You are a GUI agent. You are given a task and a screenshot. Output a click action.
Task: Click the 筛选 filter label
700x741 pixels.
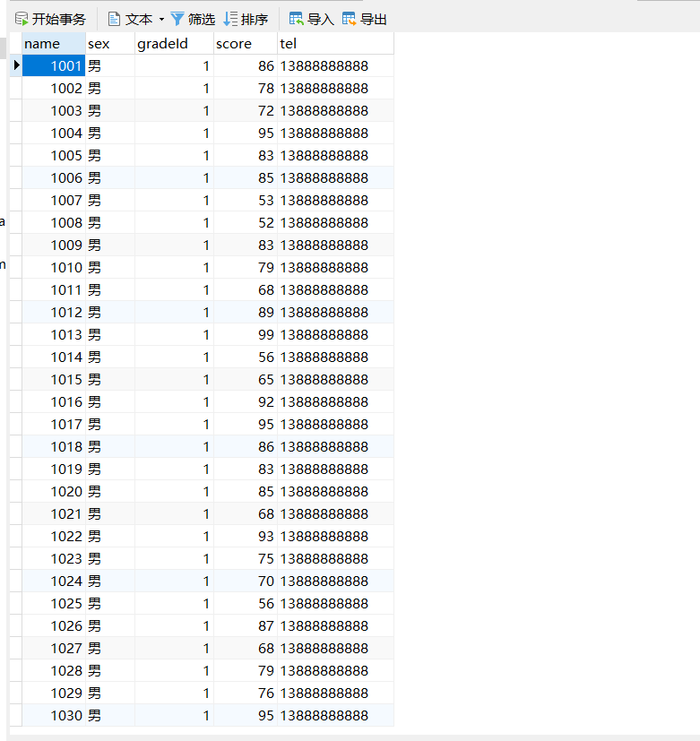click(x=202, y=20)
